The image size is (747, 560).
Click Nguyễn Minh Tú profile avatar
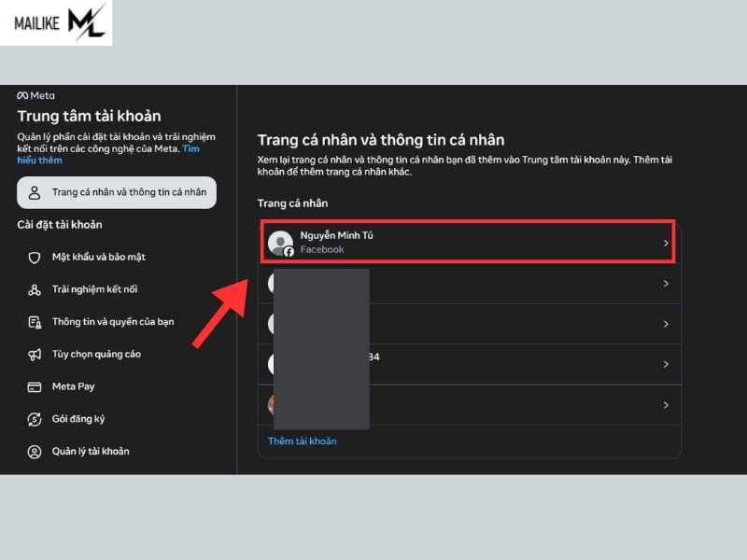281,243
